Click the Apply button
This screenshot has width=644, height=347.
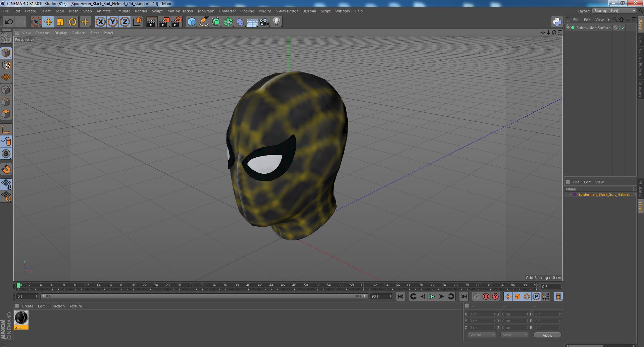pos(547,335)
